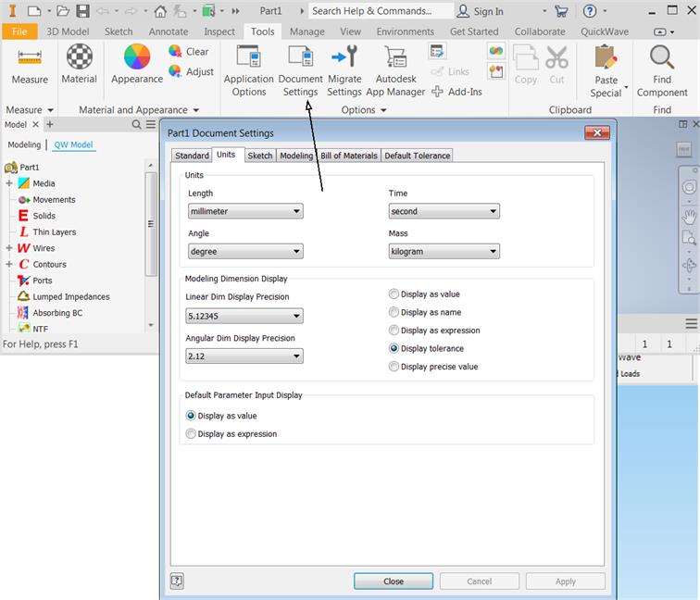Image resolution: width=700 pixels, height=600 pixels.
Task: Click the Open folder icon in quick access toolbar
Action: point(63,11)
